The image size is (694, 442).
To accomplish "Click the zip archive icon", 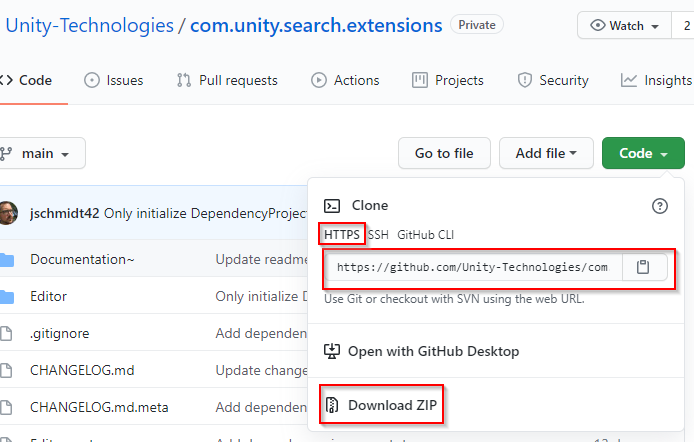I will coord(332,405).
